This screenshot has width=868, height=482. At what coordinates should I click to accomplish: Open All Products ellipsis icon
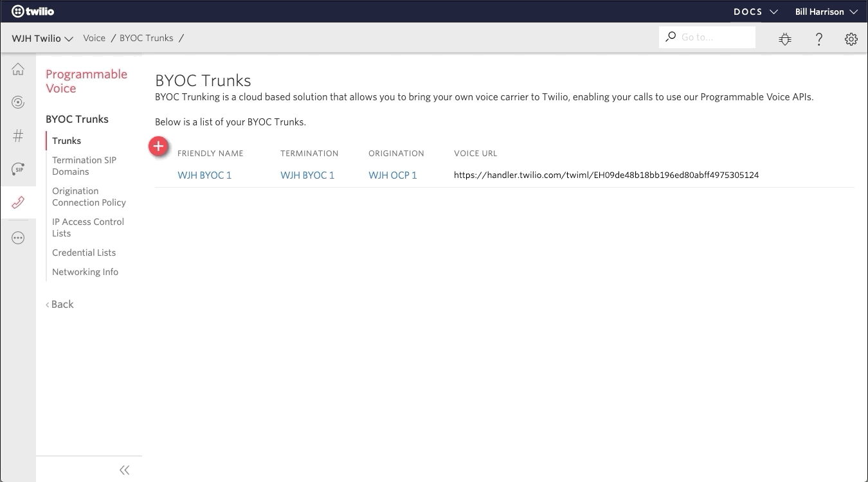tap(18, 238)
